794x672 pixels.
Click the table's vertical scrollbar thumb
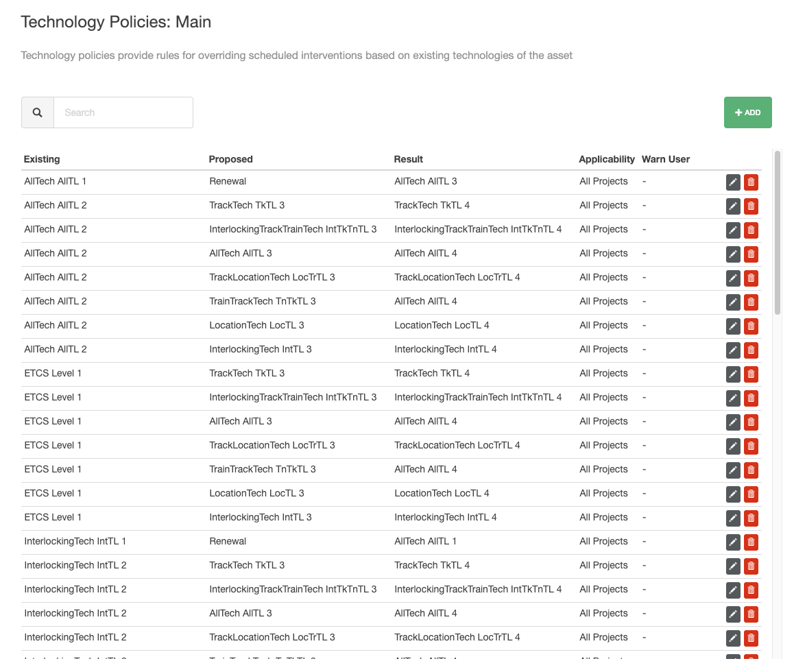click(778, 233)
